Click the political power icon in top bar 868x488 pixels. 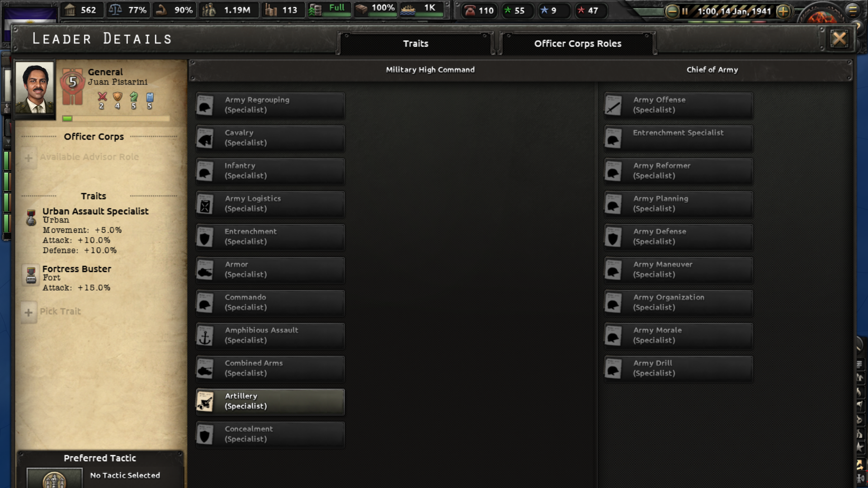70,9
